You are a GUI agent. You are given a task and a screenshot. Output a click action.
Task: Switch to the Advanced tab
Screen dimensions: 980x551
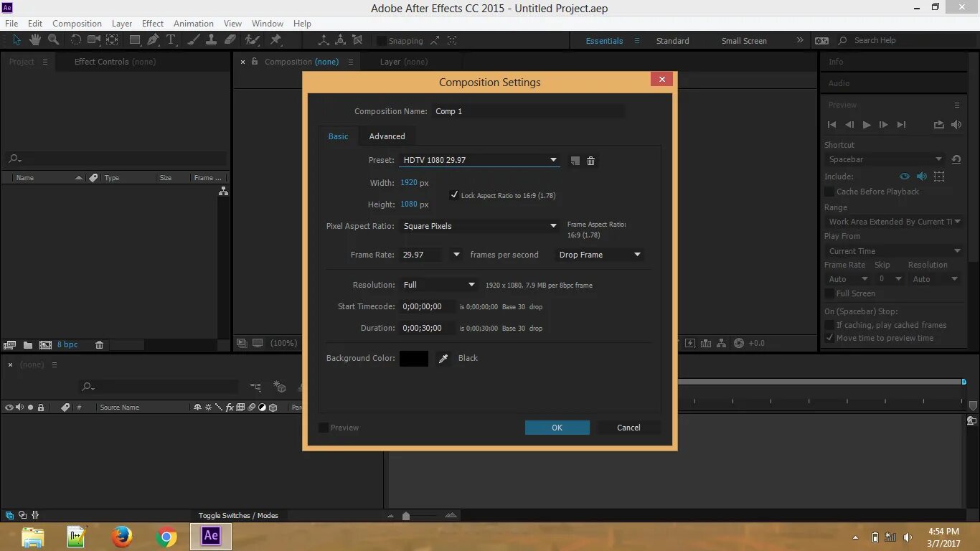387,136
